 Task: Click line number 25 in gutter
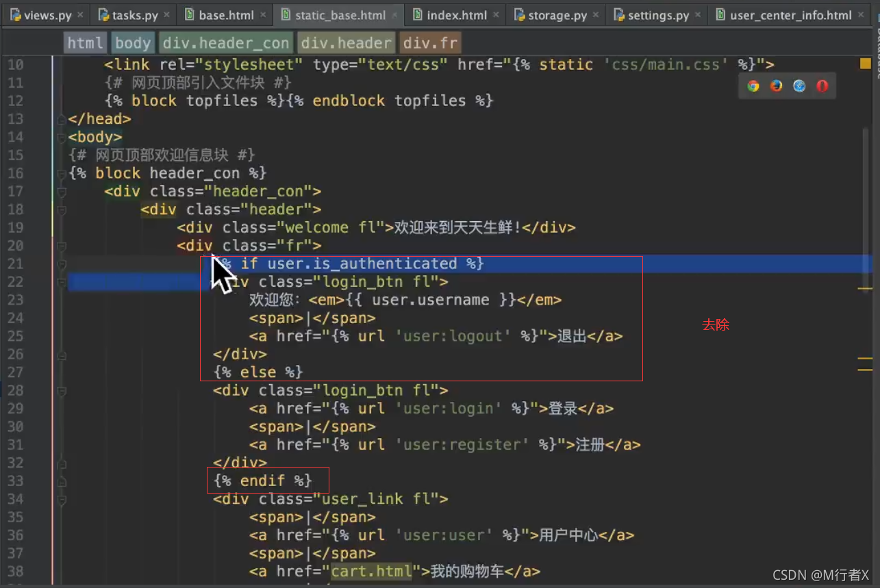[x=15, y=336]
